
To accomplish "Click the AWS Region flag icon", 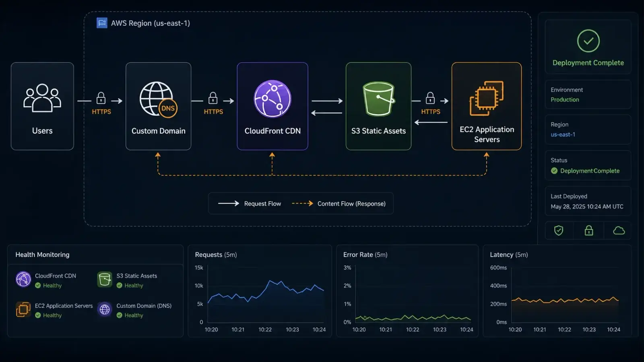I will (x=102, y=23).
